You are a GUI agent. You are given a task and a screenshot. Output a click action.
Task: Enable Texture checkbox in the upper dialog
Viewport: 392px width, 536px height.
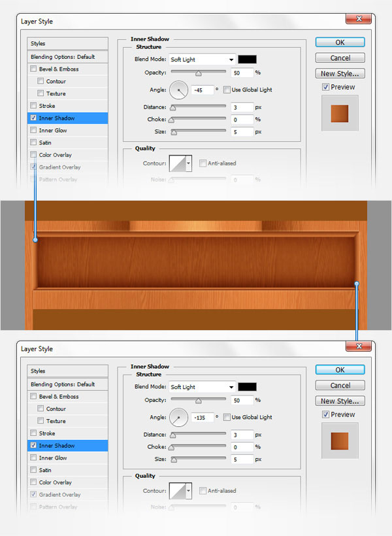pyautogui.click(x=41, y=93)
